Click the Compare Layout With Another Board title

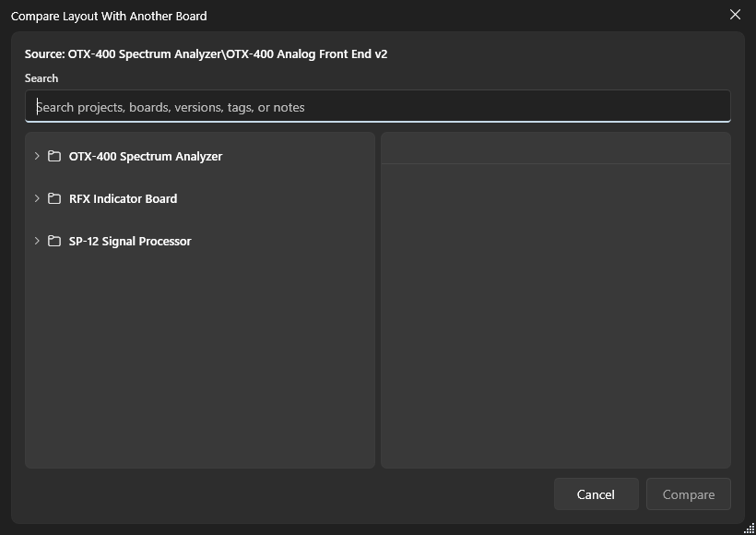tap(109, 16)
